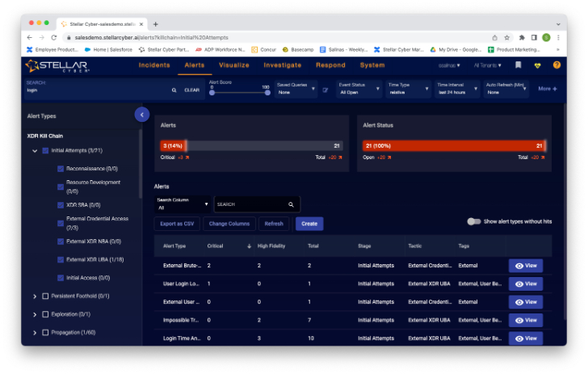Click the Export as CSV button

177,224
